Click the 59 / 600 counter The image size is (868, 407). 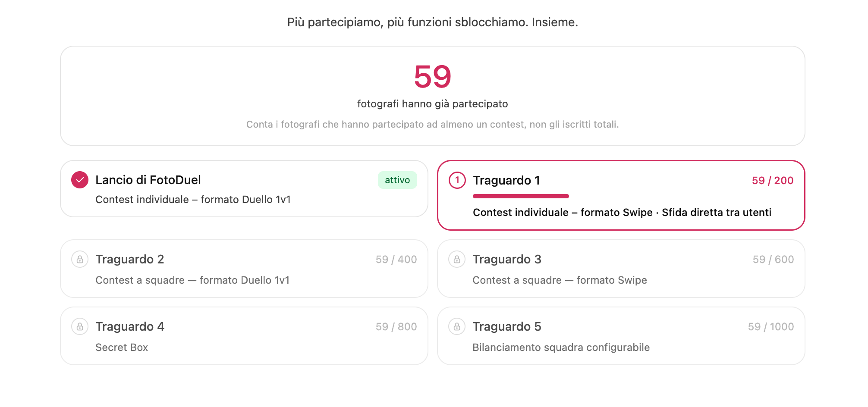coord(773,260)
